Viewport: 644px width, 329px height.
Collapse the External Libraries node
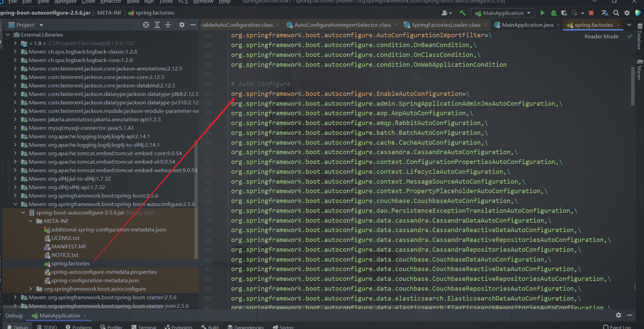8,35
